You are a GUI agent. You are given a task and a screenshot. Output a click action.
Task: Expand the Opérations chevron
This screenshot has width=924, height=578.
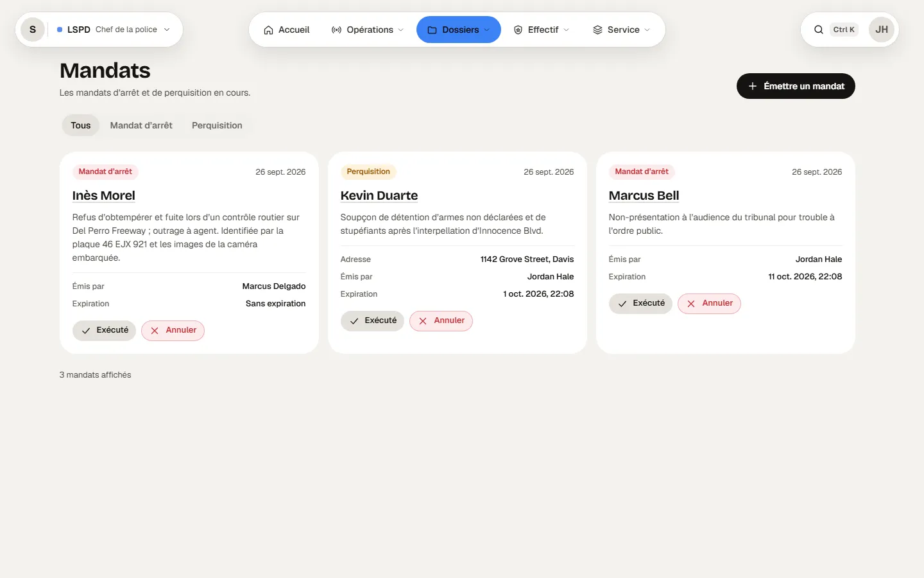[x=401, y=30]
